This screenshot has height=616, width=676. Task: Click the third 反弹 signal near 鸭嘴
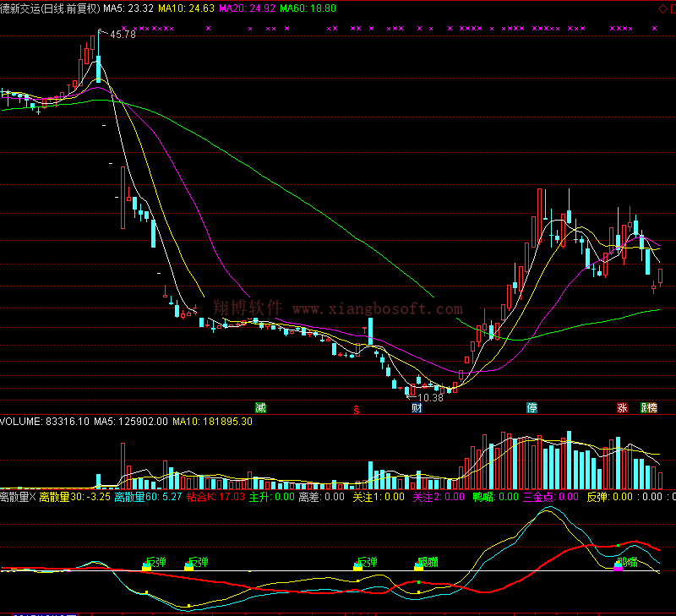coord(367,562)
